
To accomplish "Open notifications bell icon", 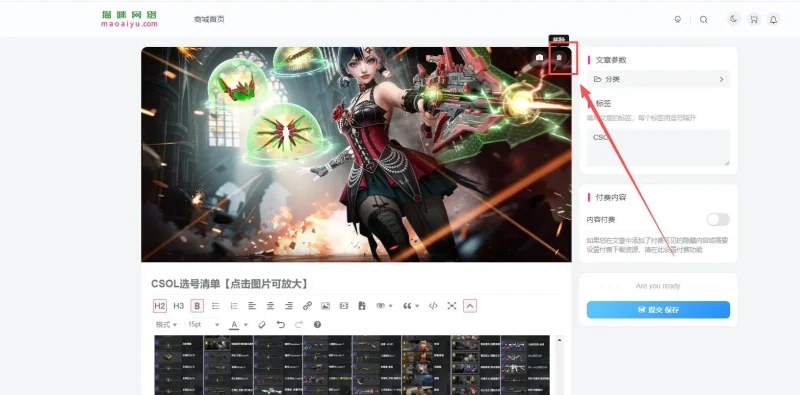I will pos(773,19).
